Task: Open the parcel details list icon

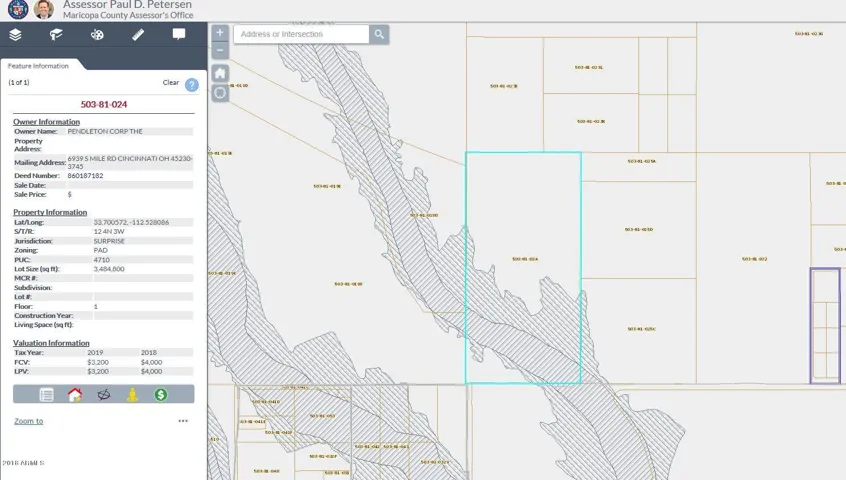Action: [46, 395]
